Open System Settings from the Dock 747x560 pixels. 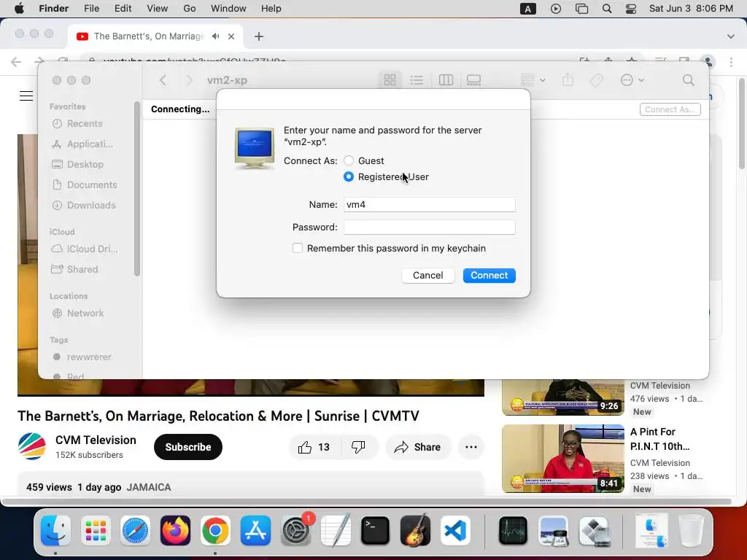tap(296, 531)
